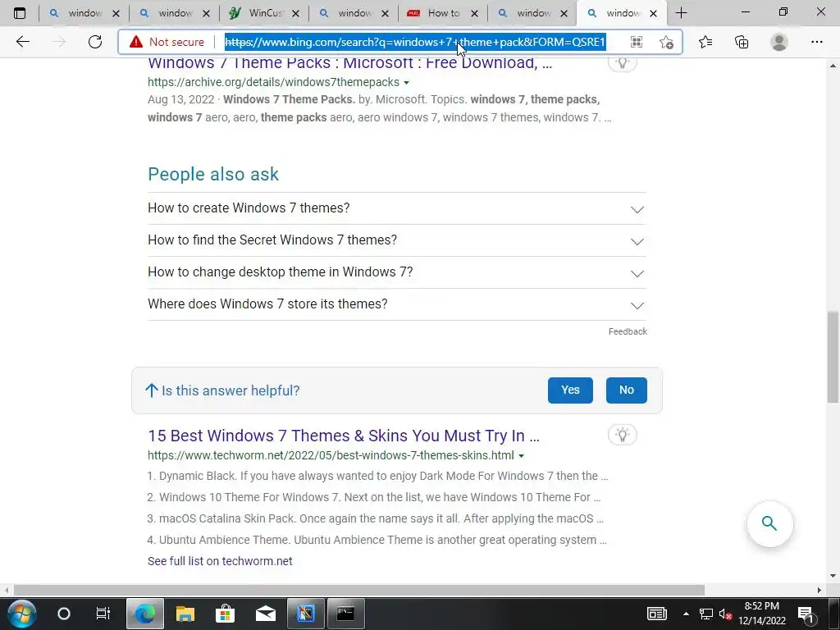
Task: Open '15 Best Windows 7 Themes & Skins' result
Action: click(x=344, y=436)
